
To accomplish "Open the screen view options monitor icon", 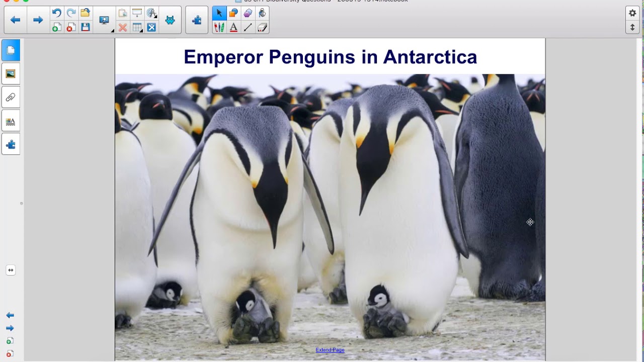I will pyautogui.click(x=104, y=20).
